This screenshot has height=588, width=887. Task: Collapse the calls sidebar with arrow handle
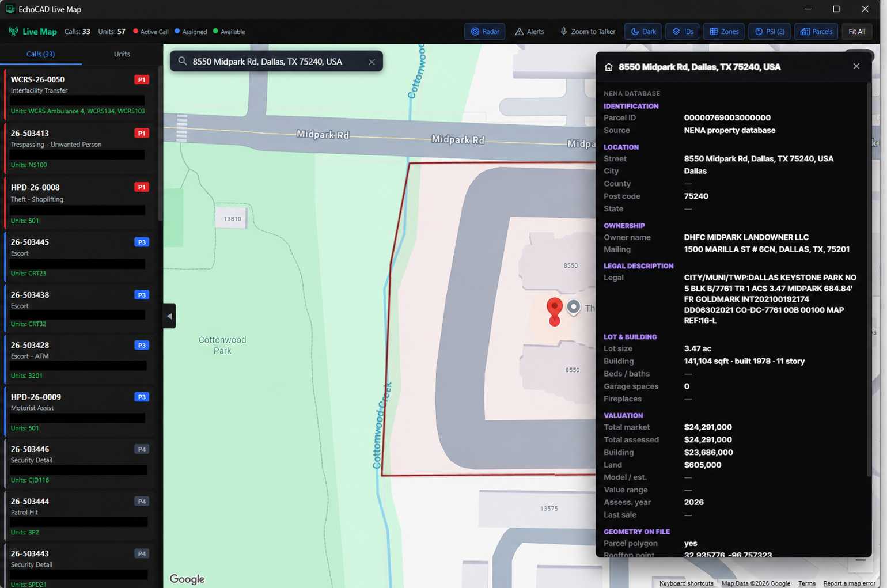(x=169, y=316)
